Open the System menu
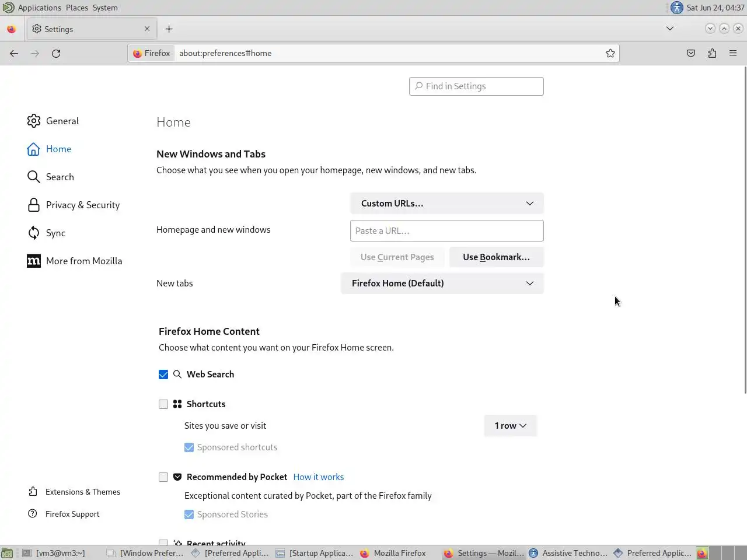The image size is (747, 560). tap(105, 8)
